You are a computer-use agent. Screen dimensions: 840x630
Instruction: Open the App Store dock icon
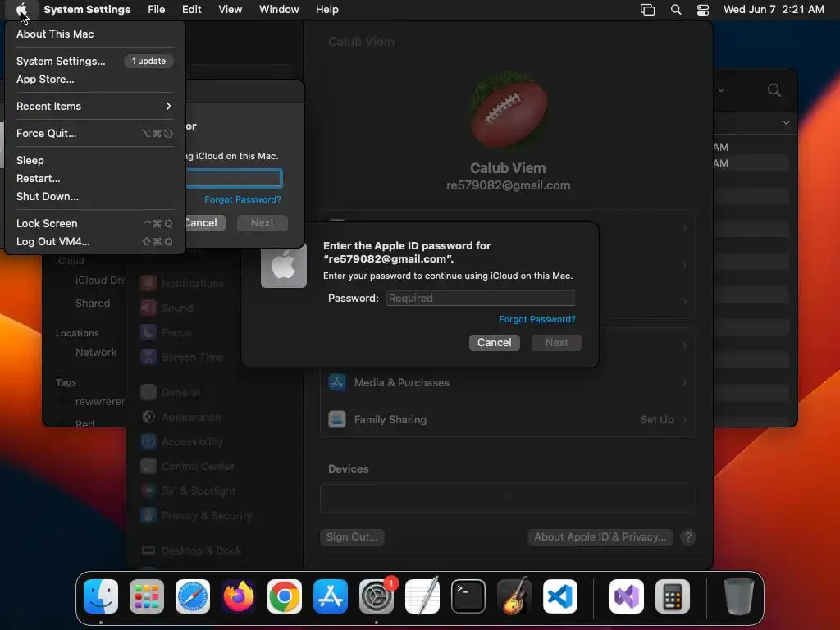(x=331, y=596)
